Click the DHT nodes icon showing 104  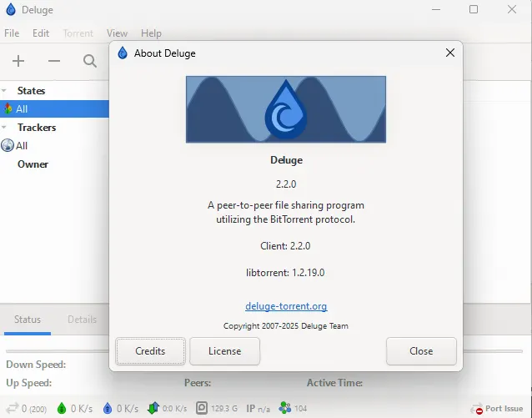point(285,409)
